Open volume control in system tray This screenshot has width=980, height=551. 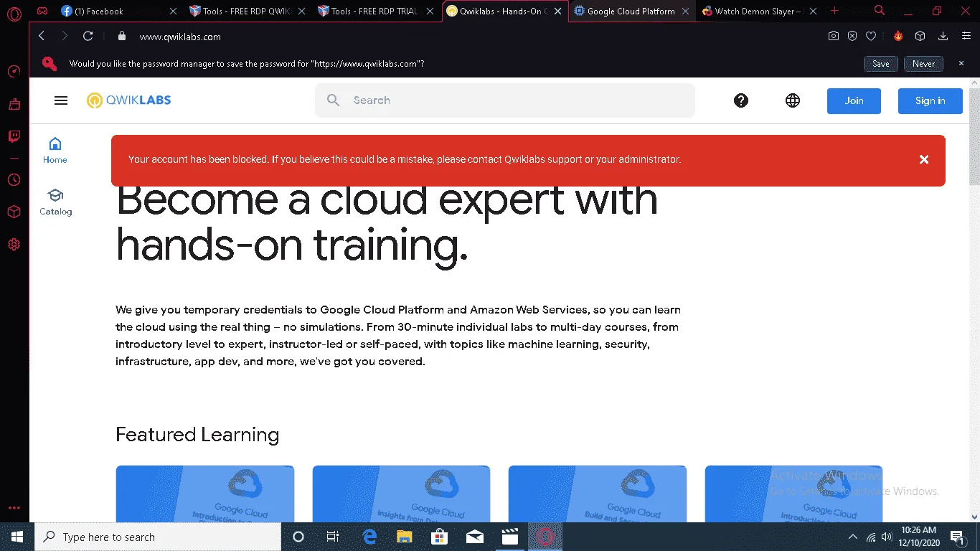pos(887,537)
